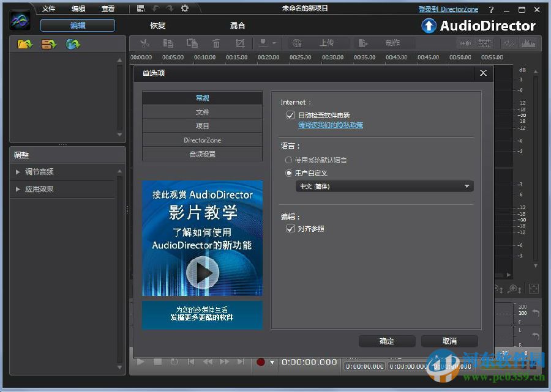551x392 pixels.
Task: Expand the 调节音频 adjustments section
Action: tap(37, 172)
